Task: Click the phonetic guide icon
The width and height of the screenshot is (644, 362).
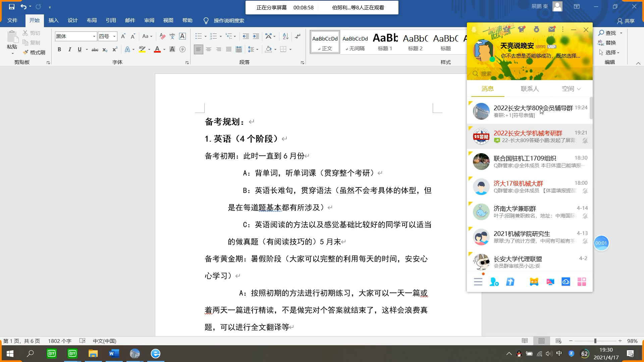Action: [172, 36]
